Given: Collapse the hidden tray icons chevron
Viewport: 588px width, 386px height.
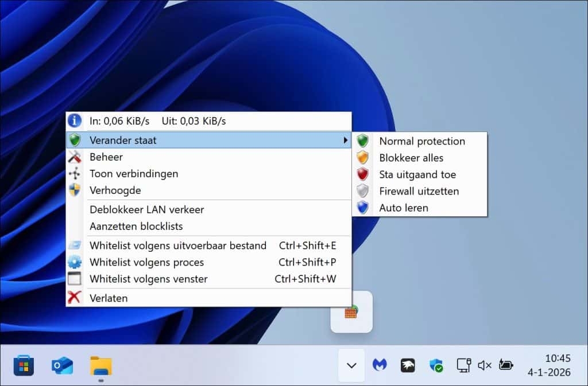Looking at the screenshot, I should (x=352, y=365).
